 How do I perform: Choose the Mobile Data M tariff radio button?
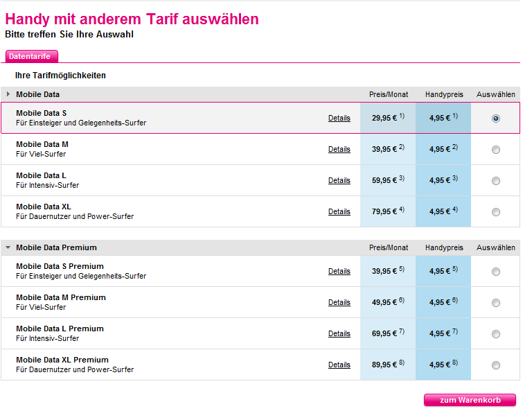[496, 150]
